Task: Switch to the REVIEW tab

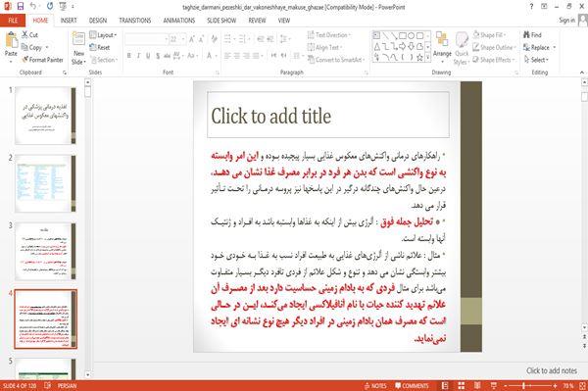Action: (x=257, y=21)
